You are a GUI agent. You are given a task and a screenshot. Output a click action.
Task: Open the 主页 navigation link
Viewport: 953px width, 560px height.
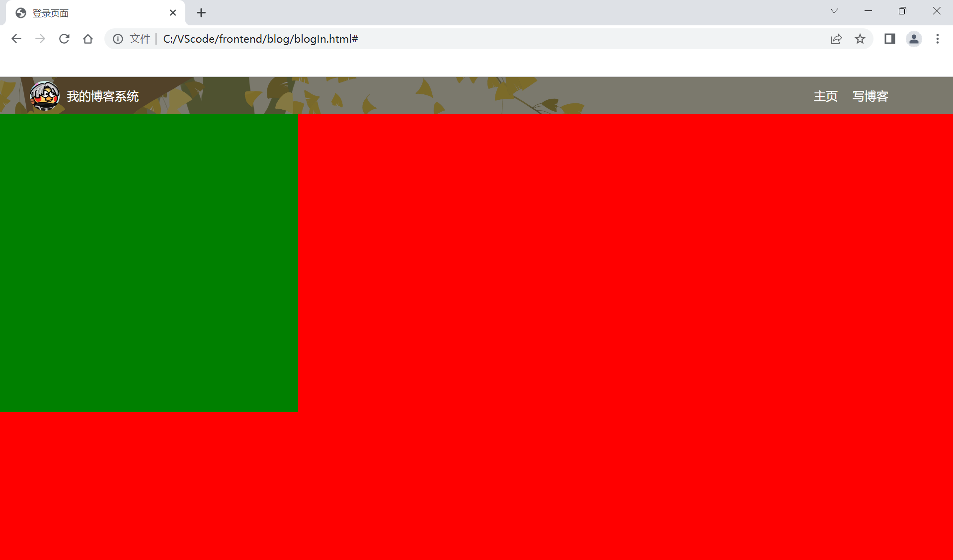tap(826, 96)
